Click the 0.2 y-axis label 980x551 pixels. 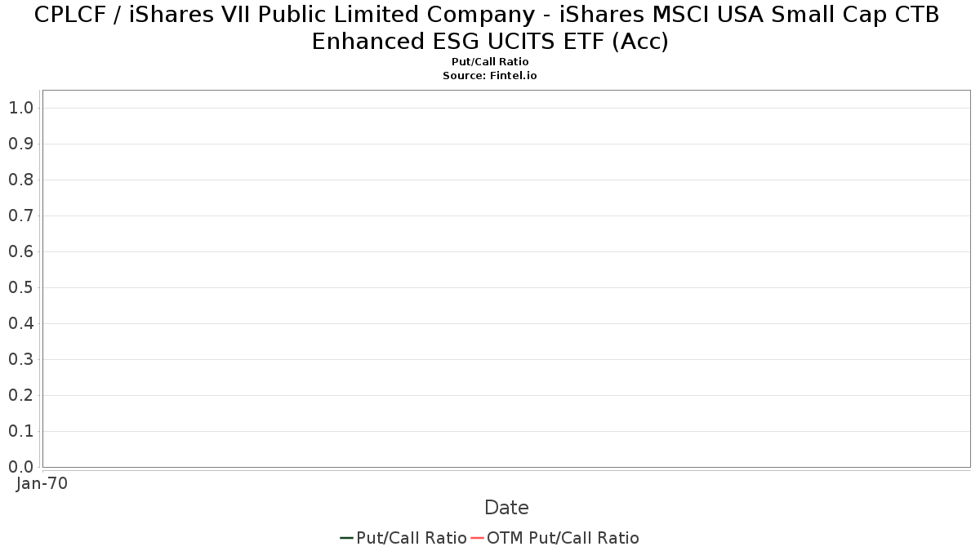pyautogui.click(x=20, y=395)
